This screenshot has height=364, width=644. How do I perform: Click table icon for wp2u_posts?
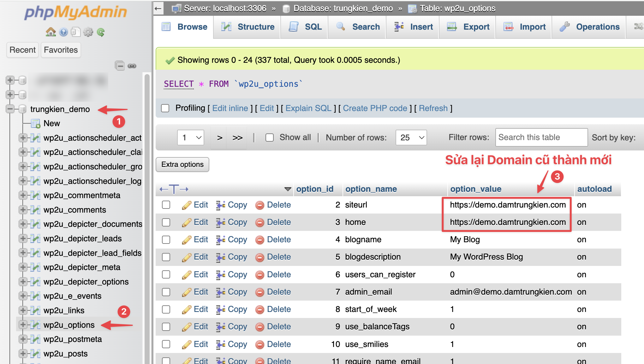[35, 354]
